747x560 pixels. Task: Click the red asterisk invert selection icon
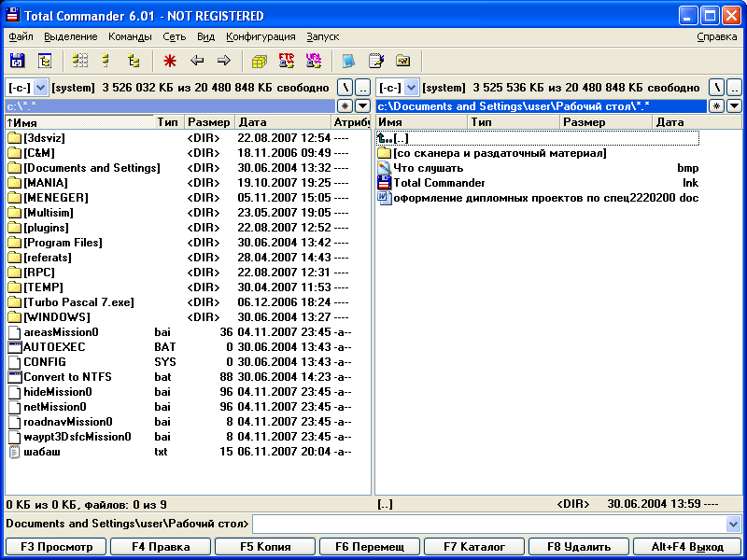pyautogui.click(x=170, y=61)
